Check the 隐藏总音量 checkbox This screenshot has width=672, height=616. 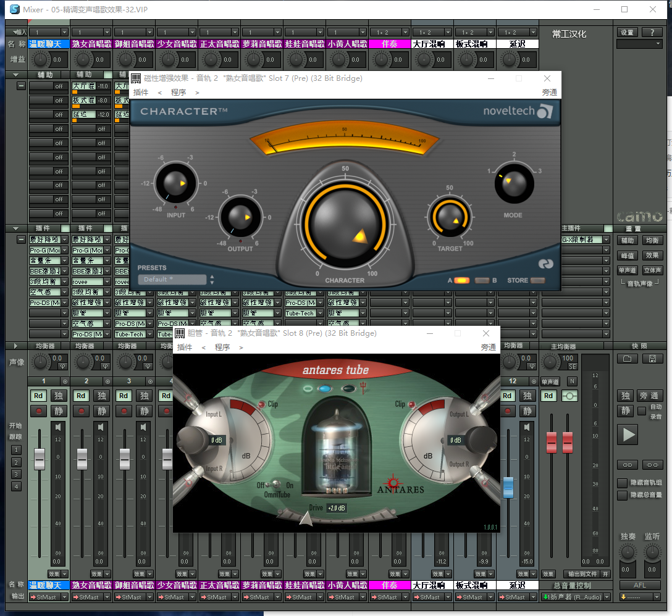[x=623, y=496]
